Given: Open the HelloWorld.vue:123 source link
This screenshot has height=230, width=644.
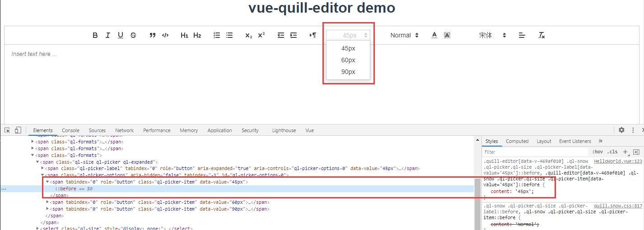Looking at the screenshot, I should [618, 161].
